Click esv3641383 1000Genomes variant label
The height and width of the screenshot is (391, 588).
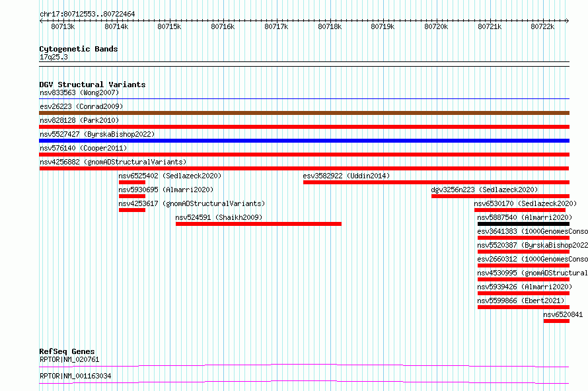533,231
